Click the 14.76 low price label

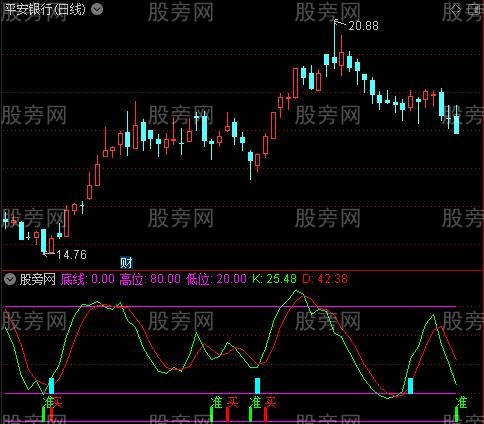tap(71, 255)
